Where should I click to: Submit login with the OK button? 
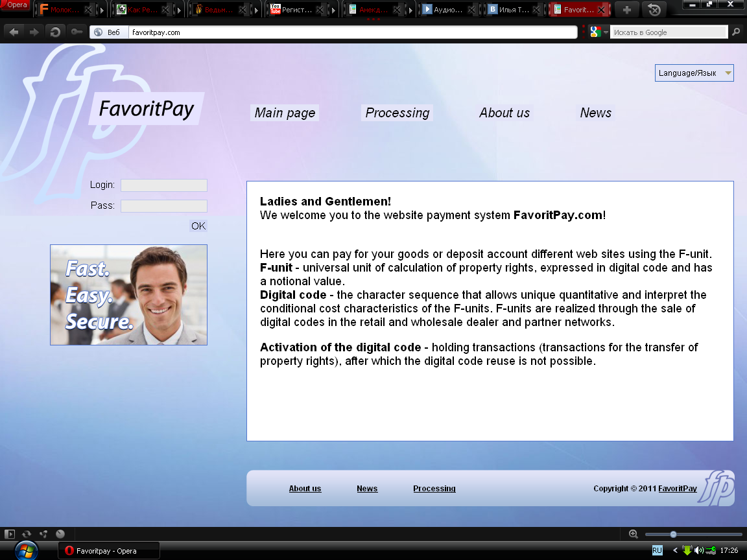(x=198, y=226)
